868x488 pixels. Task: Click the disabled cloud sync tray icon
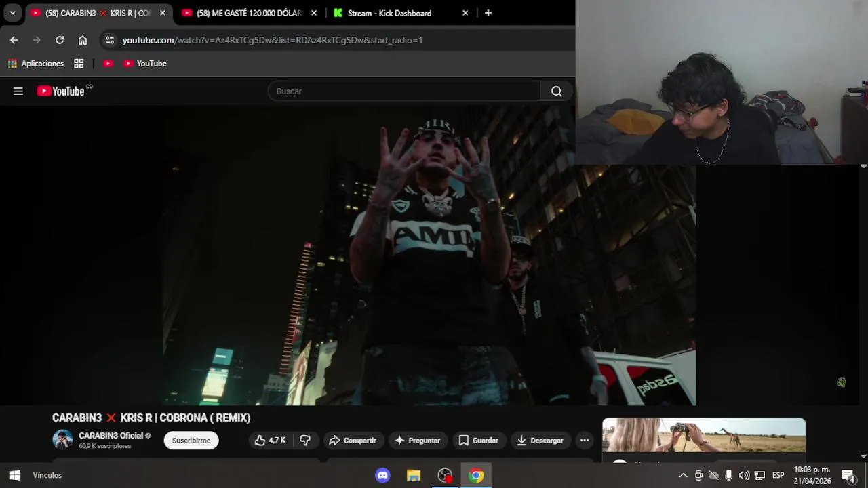tap(713, 475)
